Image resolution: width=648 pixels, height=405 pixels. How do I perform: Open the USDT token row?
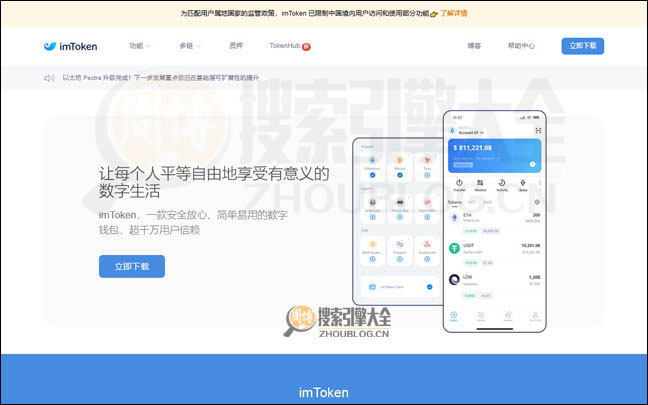[x=495, y=253]
